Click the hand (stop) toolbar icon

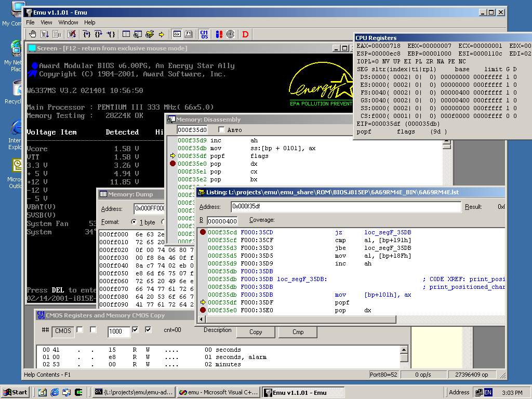(33, 34)
